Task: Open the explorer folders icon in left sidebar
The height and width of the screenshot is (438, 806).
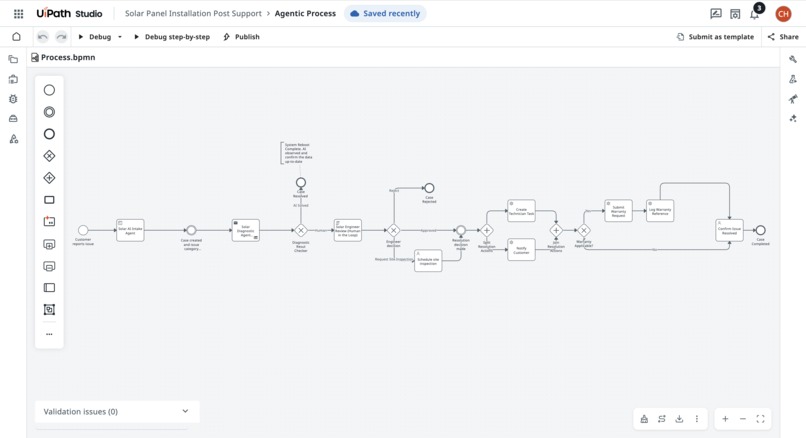Action: [13, 59]
